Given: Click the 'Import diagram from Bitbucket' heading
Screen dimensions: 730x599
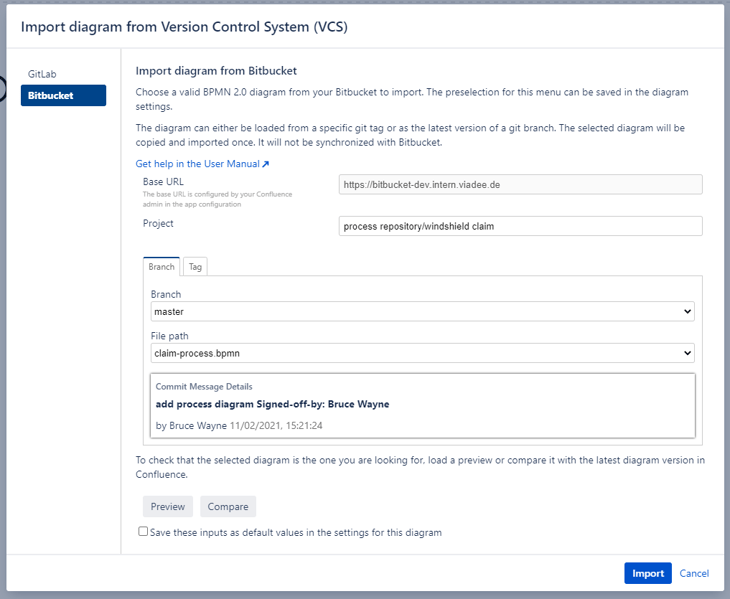Looking at the screenshot, I should (x=216, y=71).
